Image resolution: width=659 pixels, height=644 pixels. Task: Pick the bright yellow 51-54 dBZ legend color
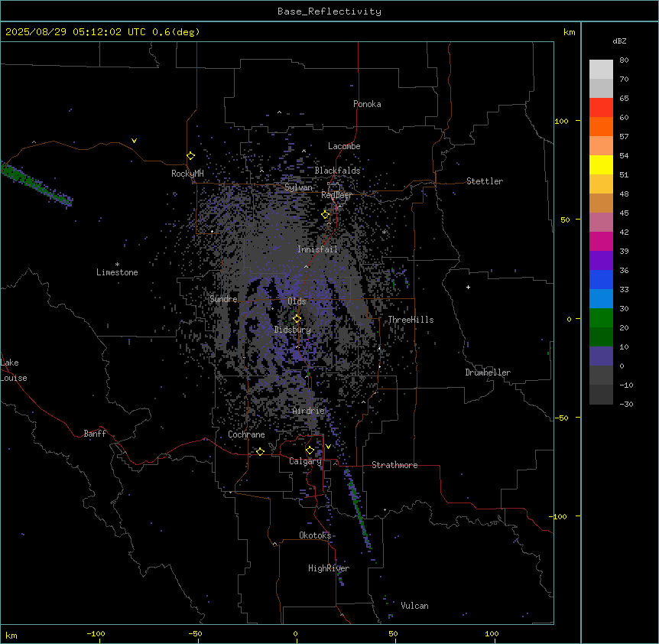pos(601,164)
